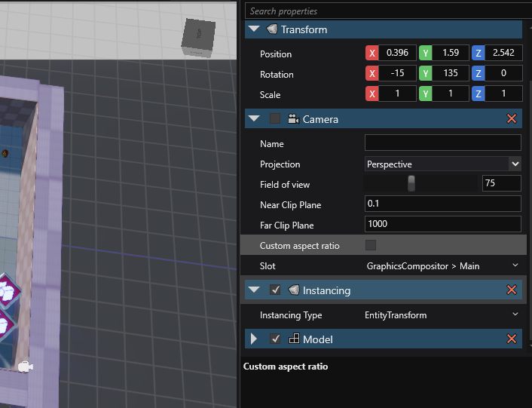
Task: Click the view orientation cube gizmo
Action: (x=198, y=38)
